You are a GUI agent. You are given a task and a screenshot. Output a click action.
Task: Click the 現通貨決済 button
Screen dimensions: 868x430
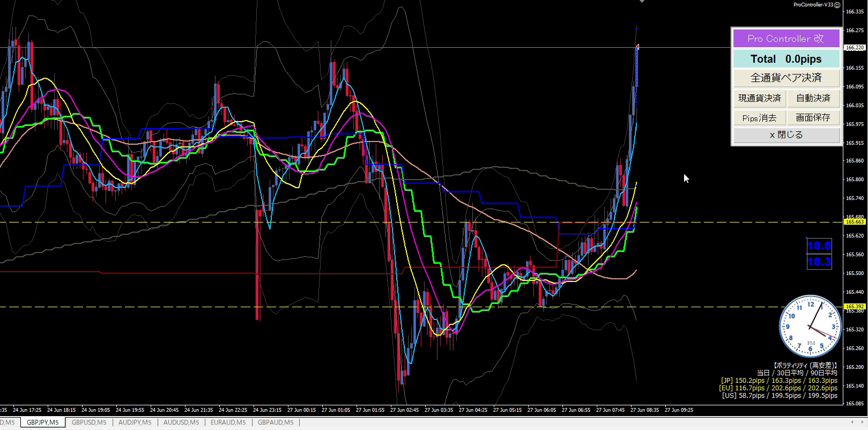click(760, 98)
